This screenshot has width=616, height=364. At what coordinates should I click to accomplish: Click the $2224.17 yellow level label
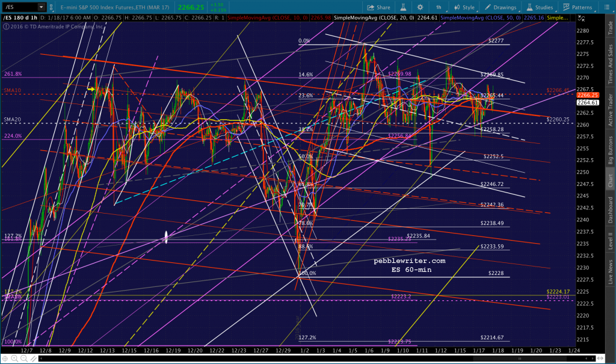[x=558, y=291]
